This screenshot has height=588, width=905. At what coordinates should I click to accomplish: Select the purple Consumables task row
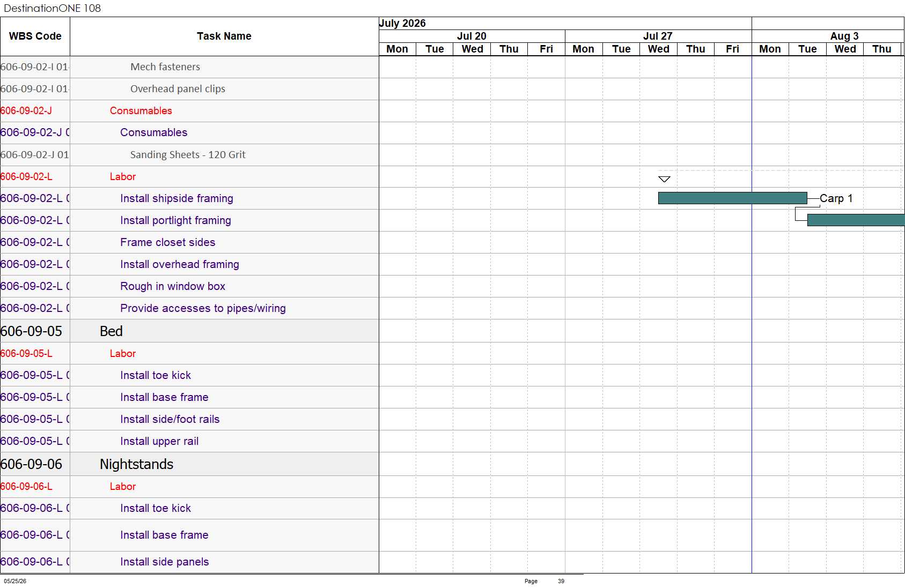point(189,133)
